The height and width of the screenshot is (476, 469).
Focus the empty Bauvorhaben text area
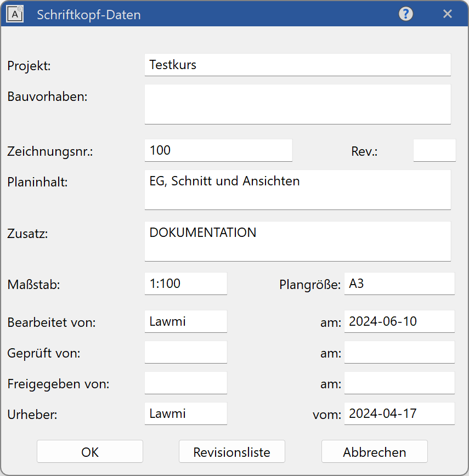[x=297, y=104]
